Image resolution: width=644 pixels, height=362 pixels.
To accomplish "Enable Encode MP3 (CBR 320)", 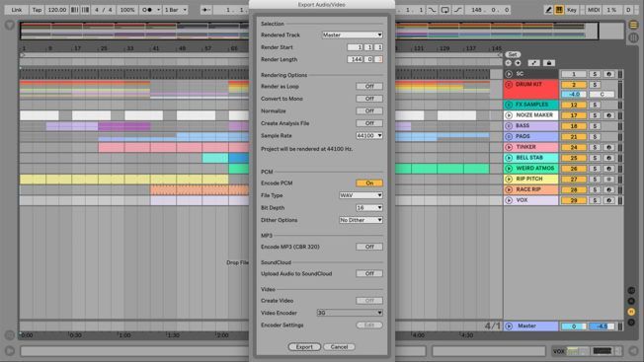I will pos(369,247).
